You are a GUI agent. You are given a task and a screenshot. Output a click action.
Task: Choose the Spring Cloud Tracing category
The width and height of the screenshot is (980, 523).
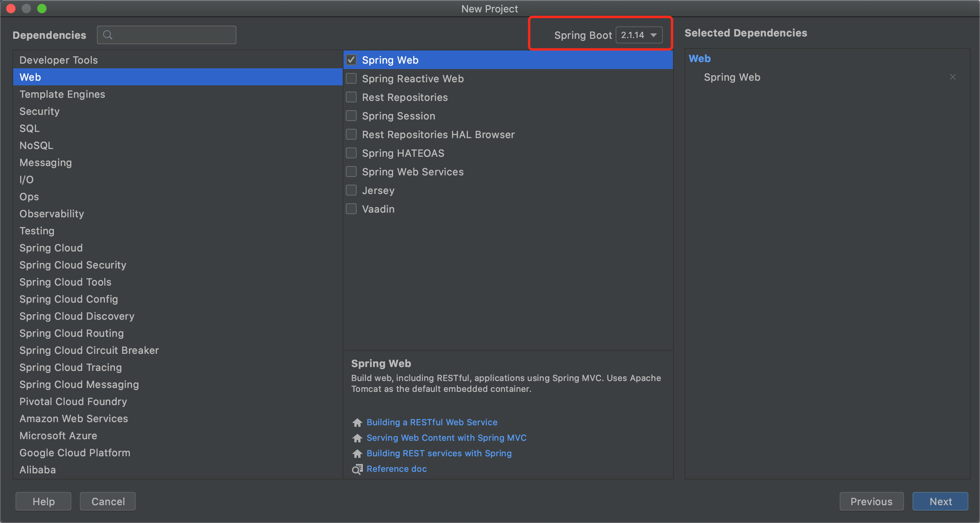point(178,367)
